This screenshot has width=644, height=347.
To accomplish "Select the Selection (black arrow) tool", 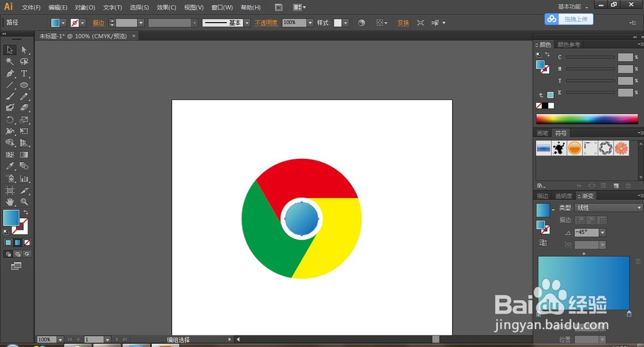I will pyautogui.click(x=10, y=50).
